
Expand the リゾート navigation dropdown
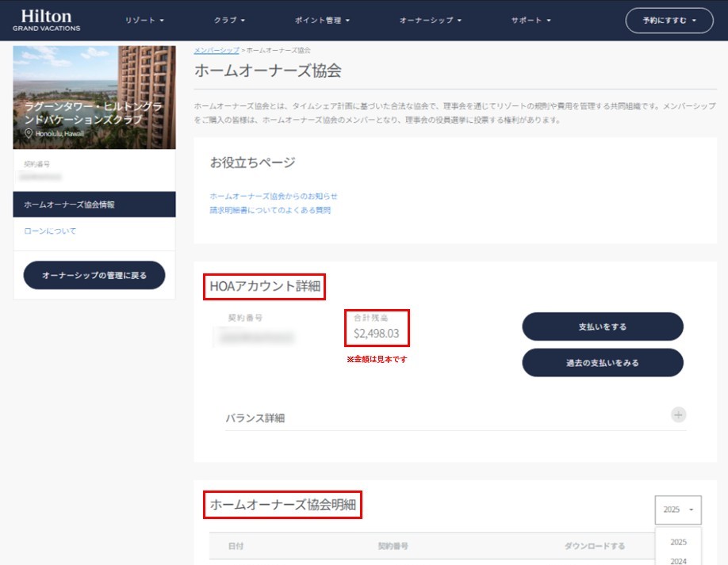click(144, 20)
